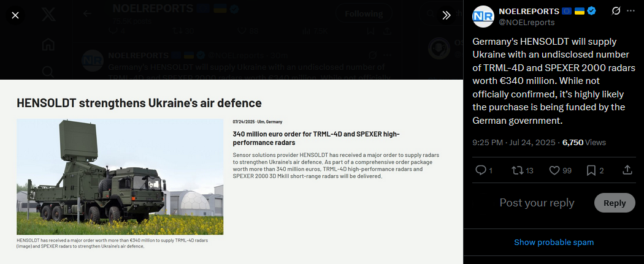Click the grey Reply button
644x264 pixels.
tap(615, 203)
